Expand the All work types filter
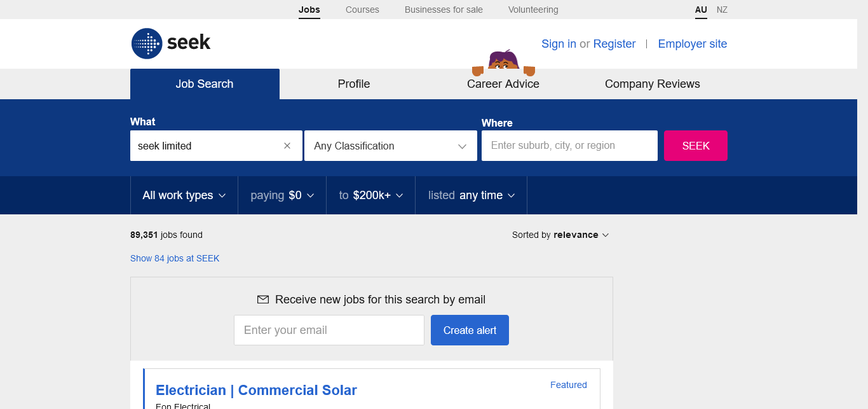868x409 pixels. pyautogui.click(x=184, y=195)
